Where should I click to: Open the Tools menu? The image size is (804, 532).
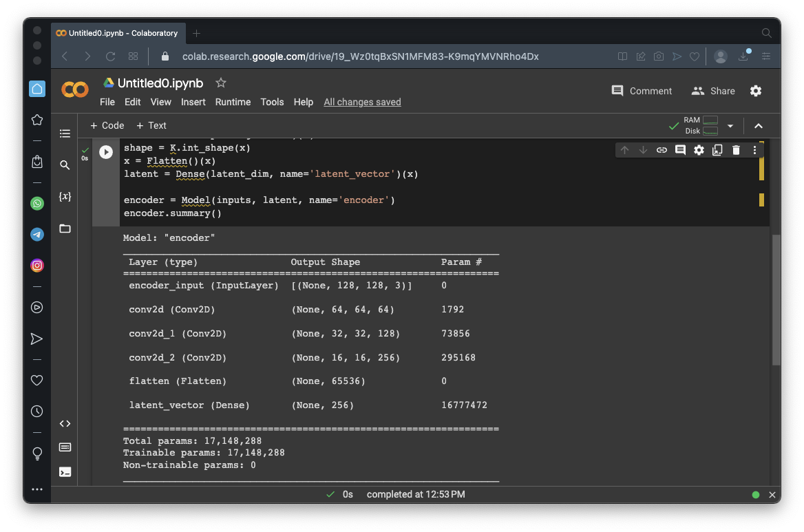coord(272,102)
